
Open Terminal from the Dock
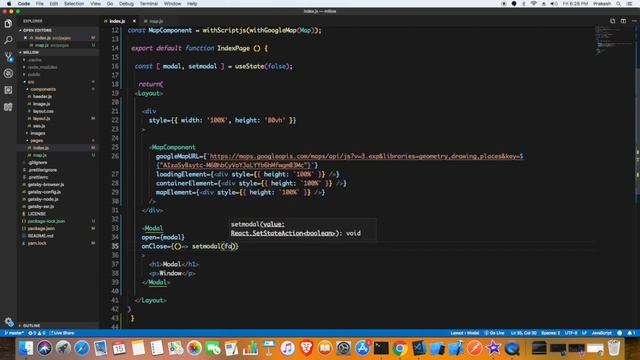point(381,348)
